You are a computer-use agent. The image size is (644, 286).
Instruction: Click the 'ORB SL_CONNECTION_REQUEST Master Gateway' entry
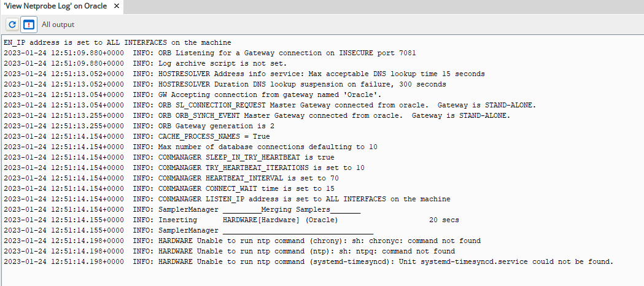click(x=270, y=105)
